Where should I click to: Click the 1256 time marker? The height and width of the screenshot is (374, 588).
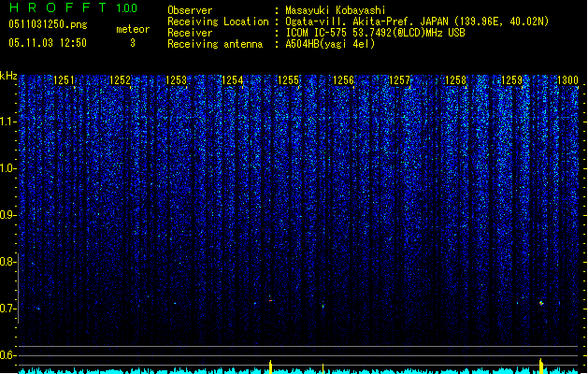coord(343,79)
